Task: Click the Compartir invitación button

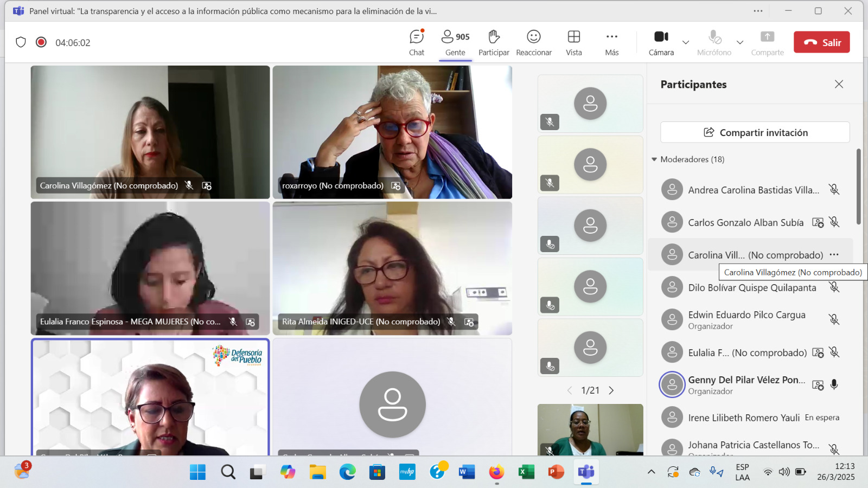Action: pos(755,132)
